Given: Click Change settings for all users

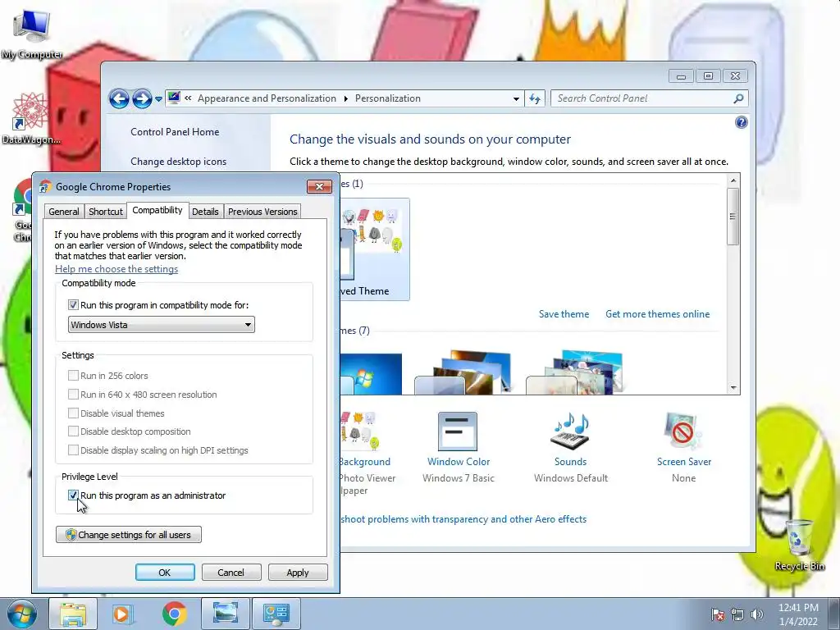Looking at the screenshot, I should [129, 535].
